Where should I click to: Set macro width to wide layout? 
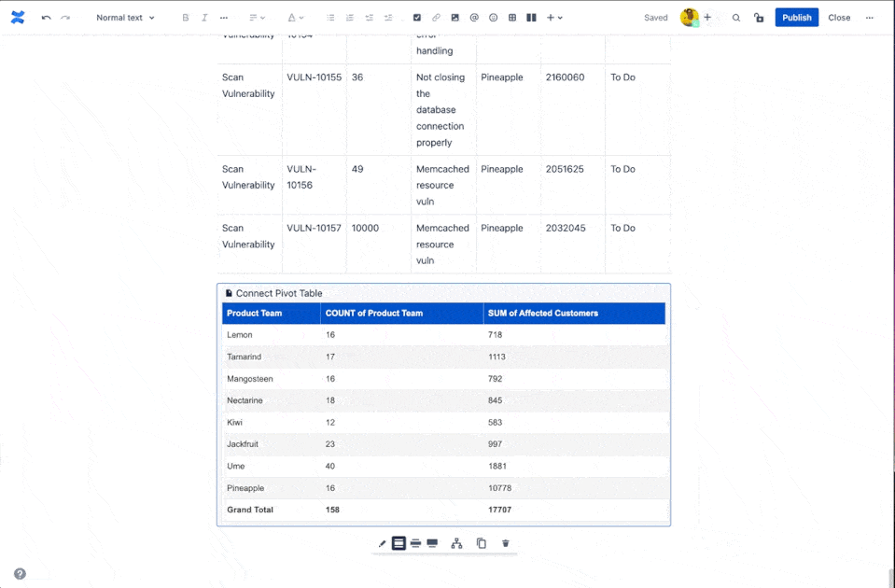click(x=415, y=543)
